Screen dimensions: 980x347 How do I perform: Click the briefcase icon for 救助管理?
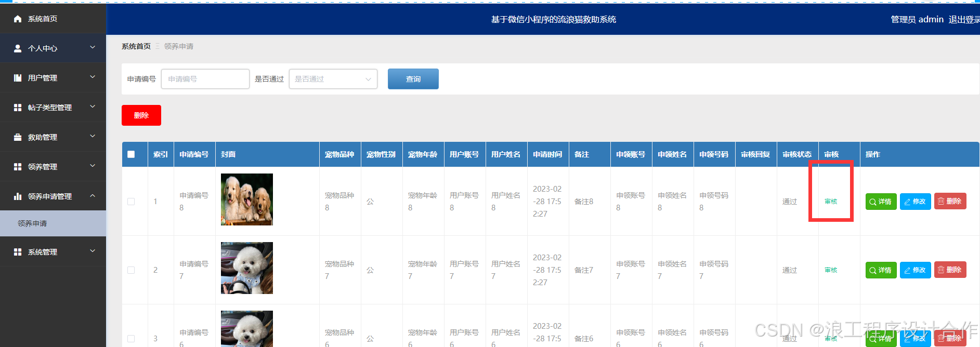pyautogui.click(x=18, y=137)
